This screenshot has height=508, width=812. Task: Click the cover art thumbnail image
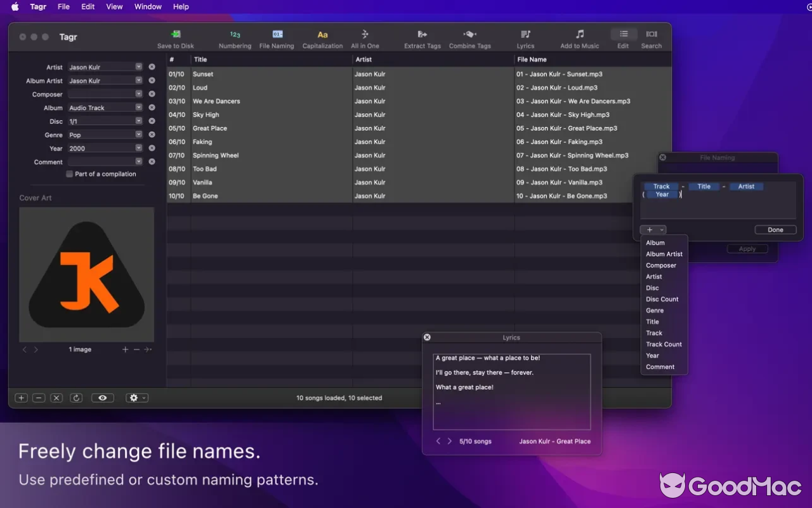pyautogui.click(x=87, y=274)
